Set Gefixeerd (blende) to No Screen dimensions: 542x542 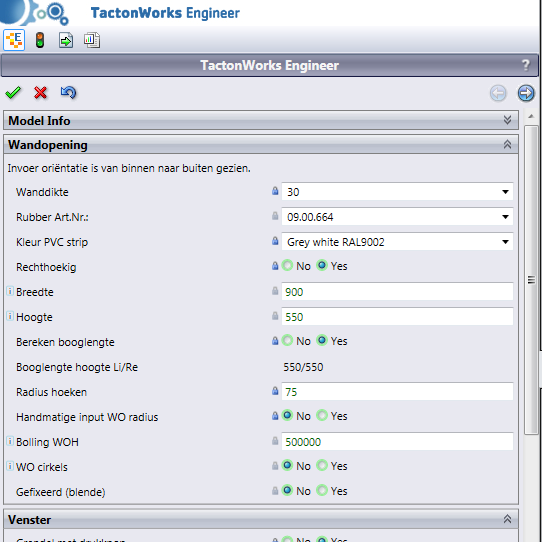(x=287, y=490)
